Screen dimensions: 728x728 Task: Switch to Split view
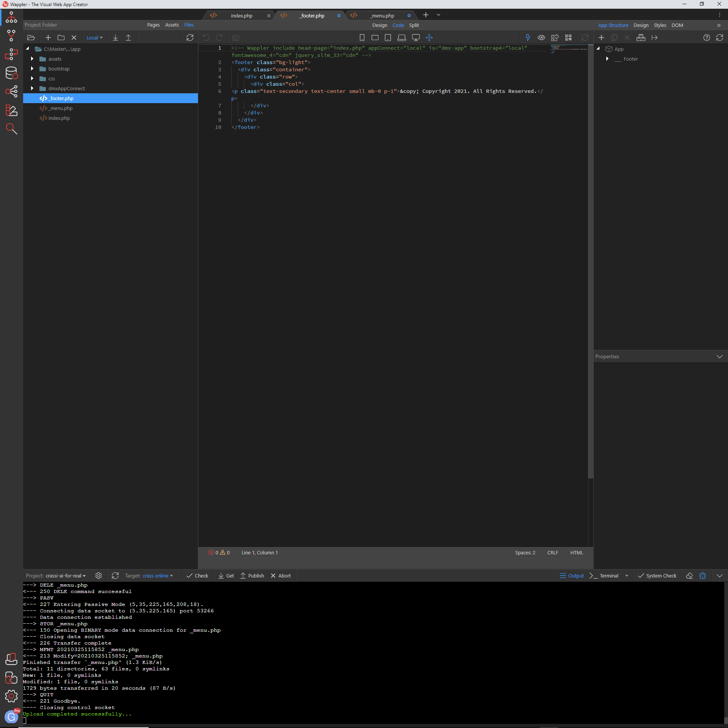pyautogui.click(x=414, y=25)
